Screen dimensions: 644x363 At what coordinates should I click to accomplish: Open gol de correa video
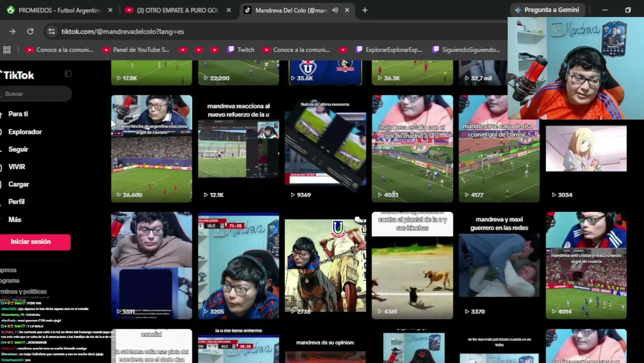tap(499, 149)
